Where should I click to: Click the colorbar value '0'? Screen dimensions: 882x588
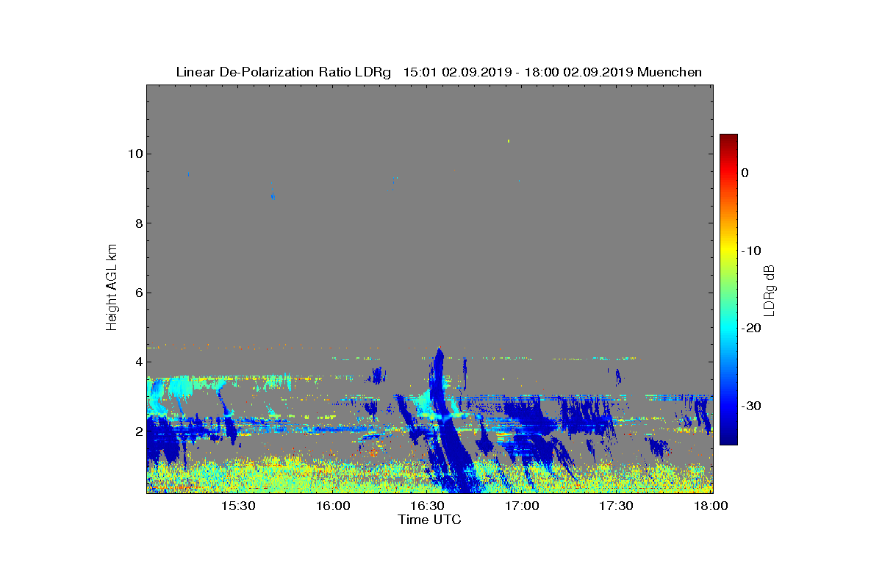[745, 173]
